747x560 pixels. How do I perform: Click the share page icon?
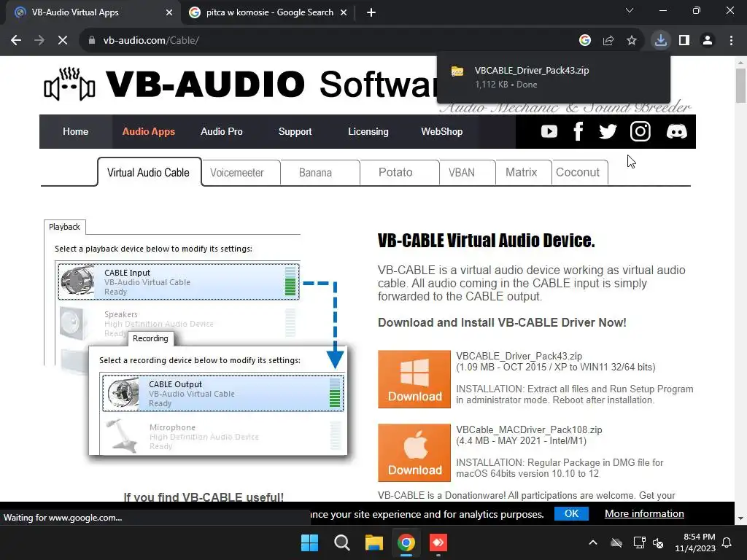[x=608, y=41]
